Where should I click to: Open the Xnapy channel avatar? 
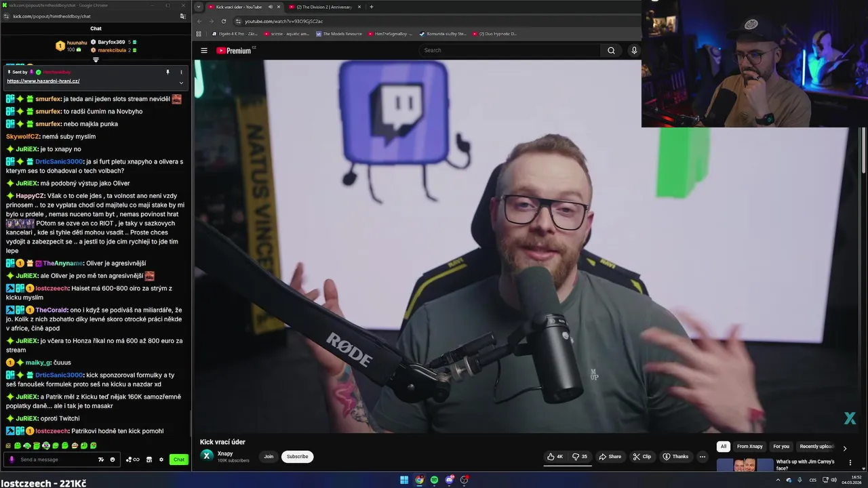[206, 456]
